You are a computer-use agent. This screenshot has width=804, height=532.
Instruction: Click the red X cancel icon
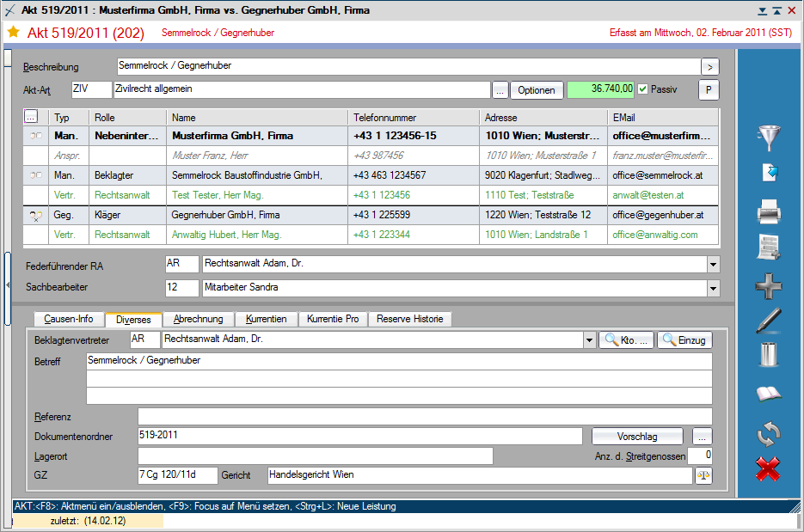click(768, 469)
